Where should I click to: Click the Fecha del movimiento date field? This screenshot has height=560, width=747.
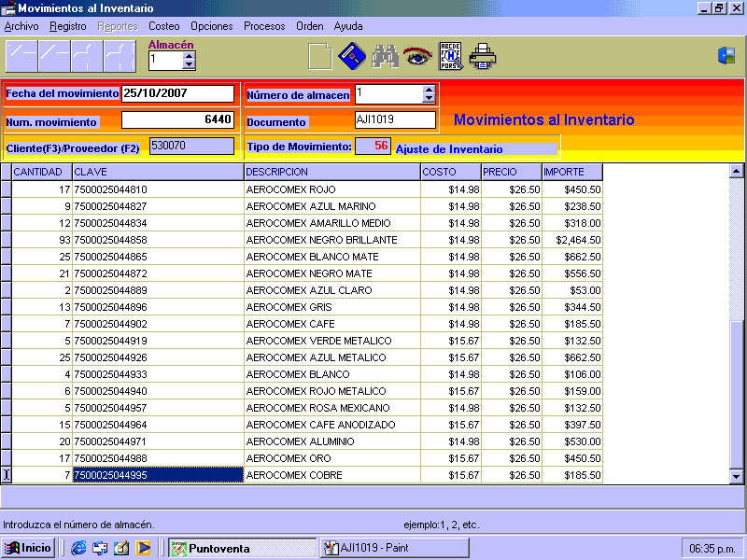177,93
